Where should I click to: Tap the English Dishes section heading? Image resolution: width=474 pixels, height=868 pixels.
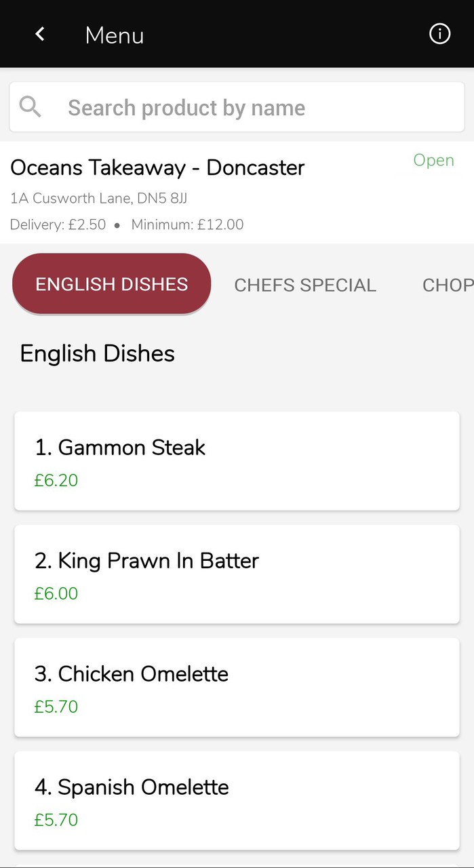coord(98,353)
